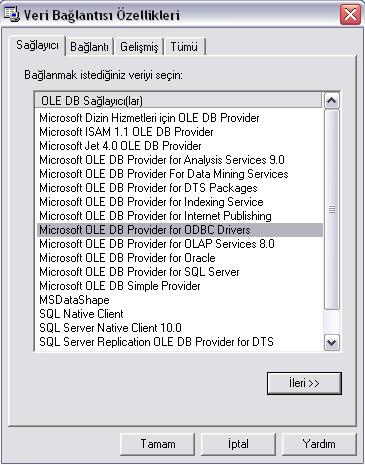
Task: Click the İleri >> button
Action: click(304, 383)
